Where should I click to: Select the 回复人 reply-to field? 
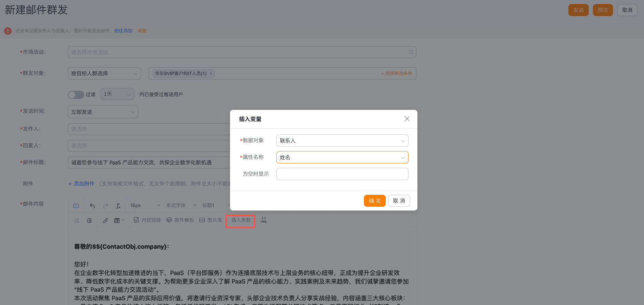pos(149,146)
